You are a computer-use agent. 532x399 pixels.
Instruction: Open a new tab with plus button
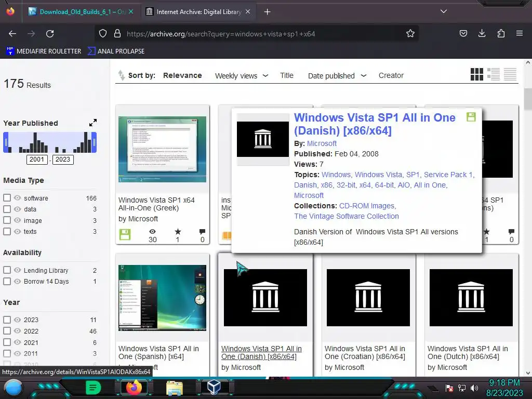click(x=268, y=12)
